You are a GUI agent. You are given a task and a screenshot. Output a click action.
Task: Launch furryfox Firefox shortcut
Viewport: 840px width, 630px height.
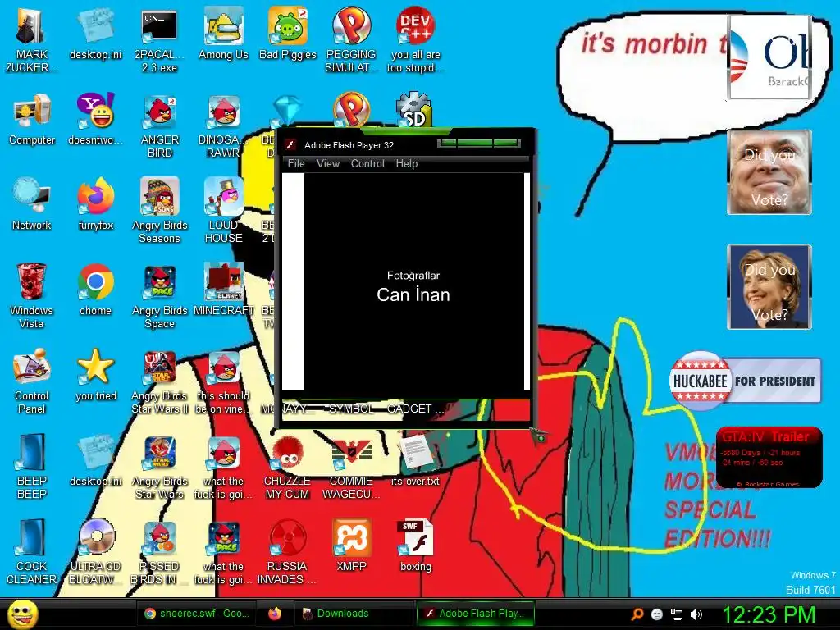click(95, 204)
